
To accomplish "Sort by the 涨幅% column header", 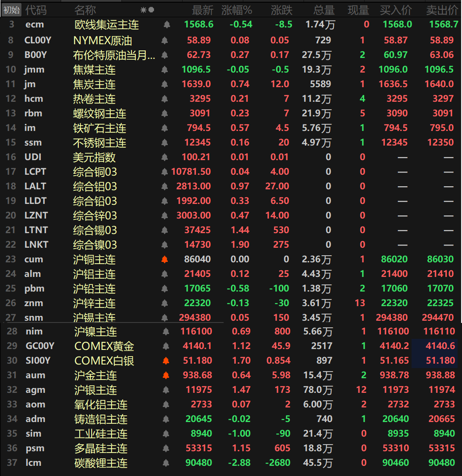I will point(236,10).
